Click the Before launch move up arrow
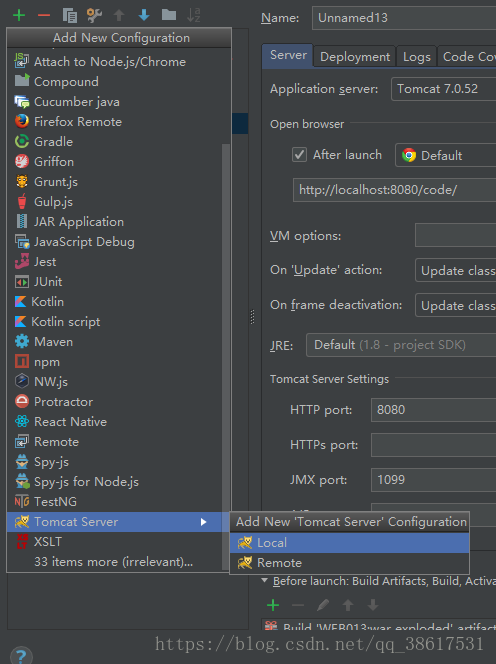 348,605
